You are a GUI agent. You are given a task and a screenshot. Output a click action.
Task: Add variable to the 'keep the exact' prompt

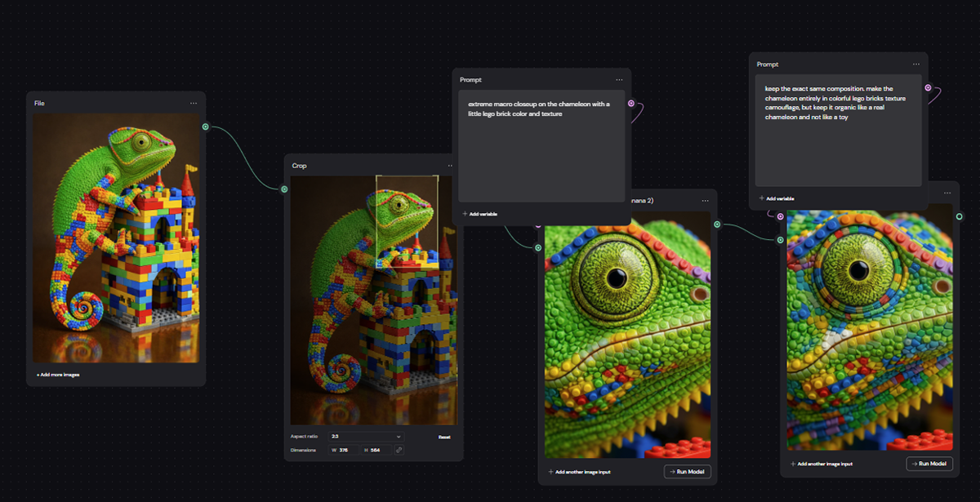(777, 198)
